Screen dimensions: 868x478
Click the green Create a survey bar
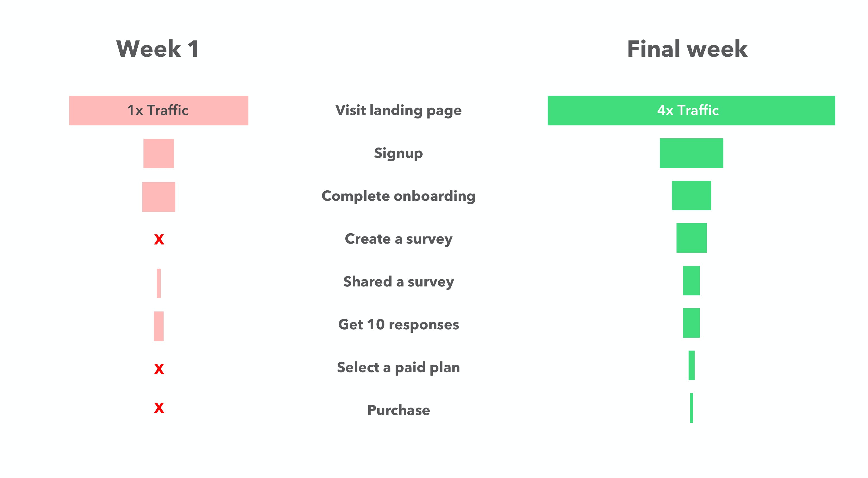coord(691,238)
